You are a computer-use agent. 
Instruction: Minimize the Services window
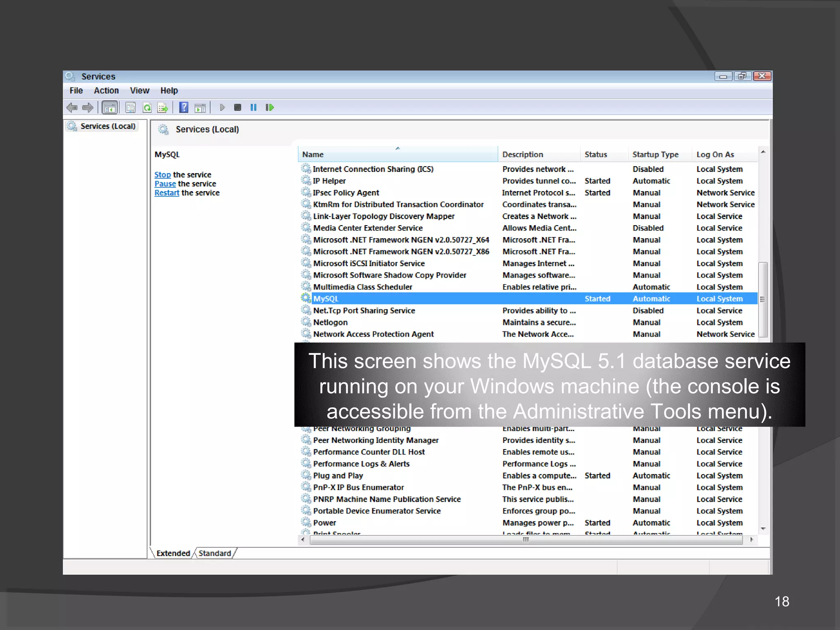click(723, 76)
